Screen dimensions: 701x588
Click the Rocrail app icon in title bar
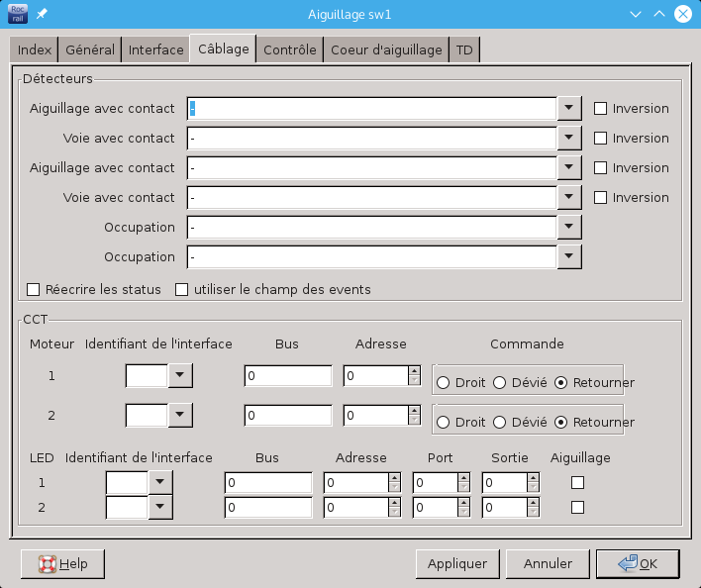[x=18, y=14]
